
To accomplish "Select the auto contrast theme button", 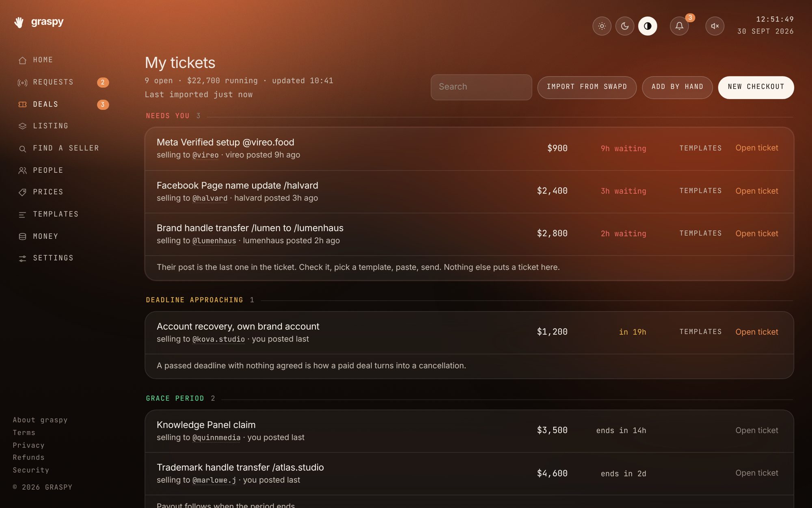I will [648, 26].
